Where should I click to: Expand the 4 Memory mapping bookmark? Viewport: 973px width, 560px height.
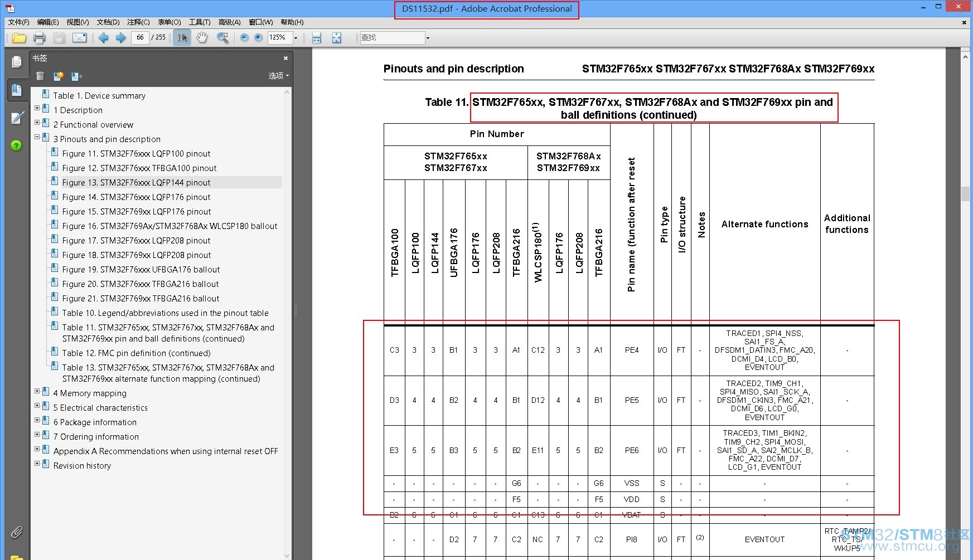tap(37, 391)
